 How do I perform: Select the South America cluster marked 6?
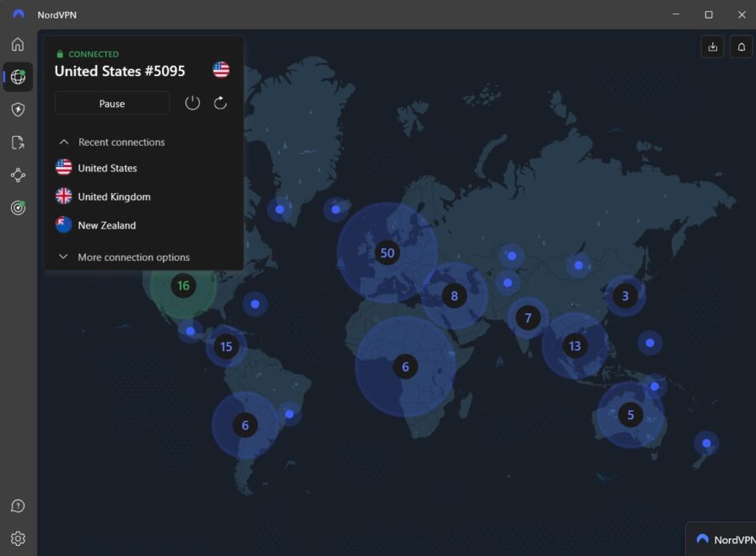(245, 425)
